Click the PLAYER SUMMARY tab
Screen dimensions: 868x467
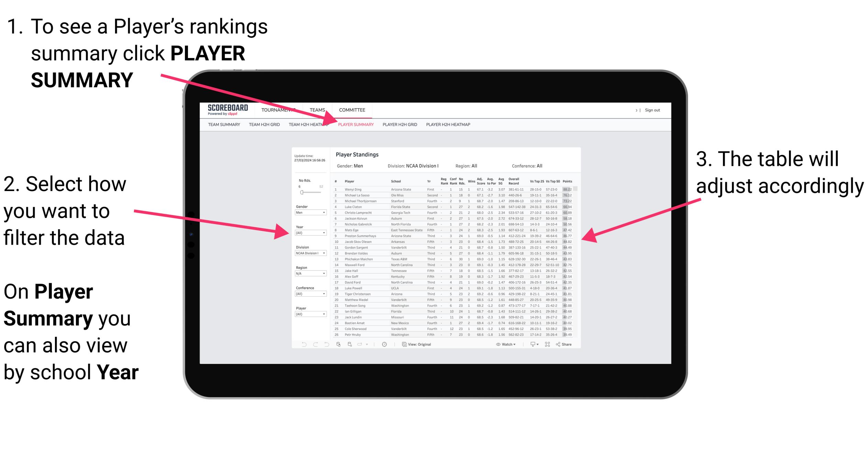[x=355, y=125]
